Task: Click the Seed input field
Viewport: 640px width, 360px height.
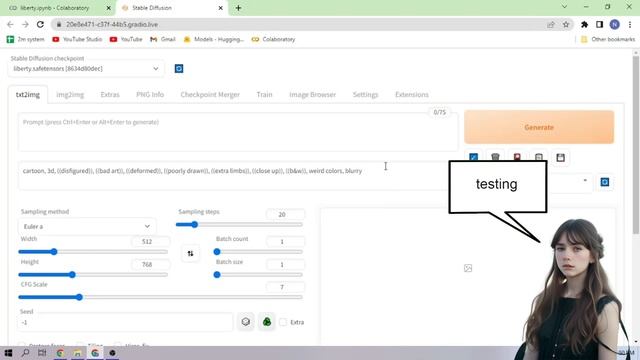Action: tap(125, 322)
